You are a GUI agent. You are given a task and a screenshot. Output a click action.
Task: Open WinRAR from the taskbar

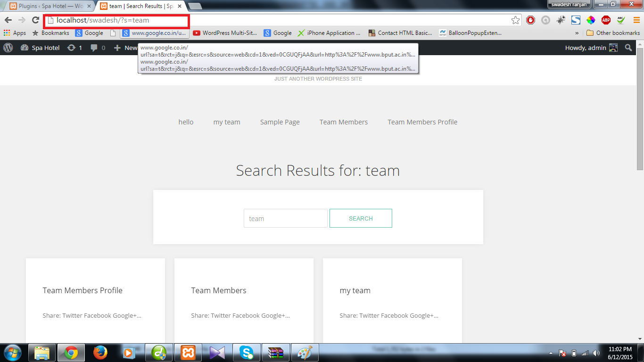click(276, 353)
